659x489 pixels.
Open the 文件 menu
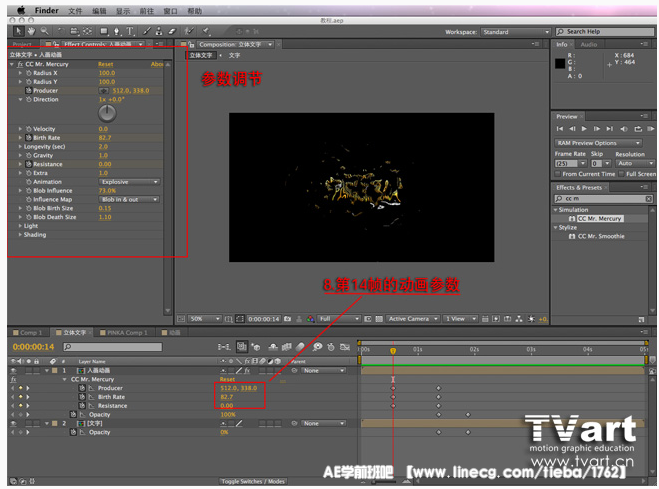[x=75, y=11]
